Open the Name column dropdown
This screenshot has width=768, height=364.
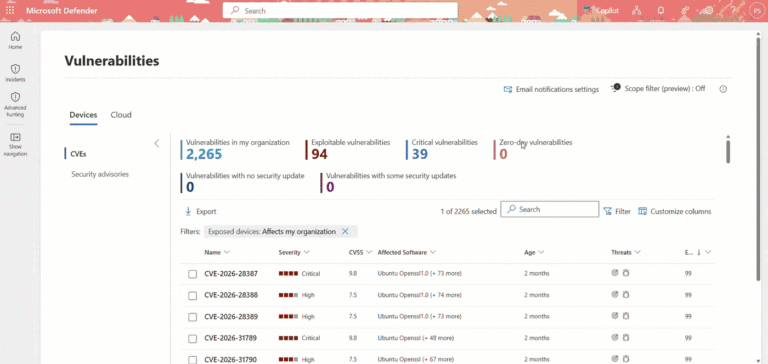tap(226, 252)
